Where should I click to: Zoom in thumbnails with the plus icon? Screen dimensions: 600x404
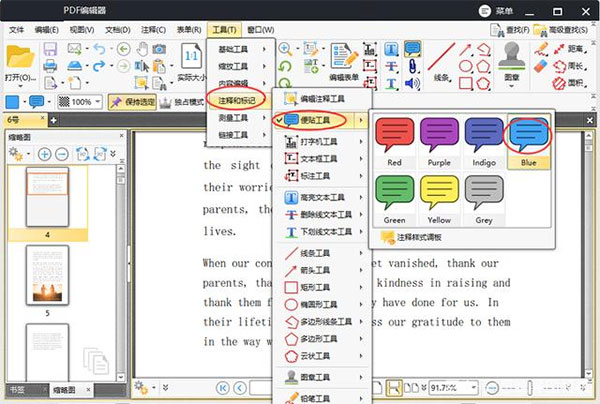(44, 154)
